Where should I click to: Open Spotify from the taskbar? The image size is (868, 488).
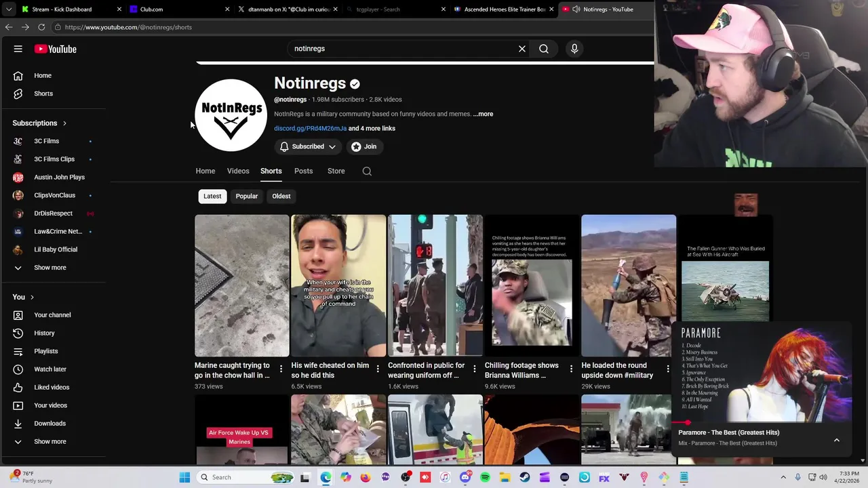(x=485, y=477)
